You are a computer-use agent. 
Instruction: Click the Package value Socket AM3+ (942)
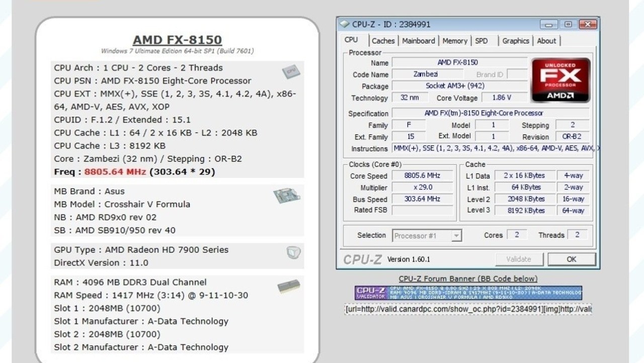coord(455,86)
